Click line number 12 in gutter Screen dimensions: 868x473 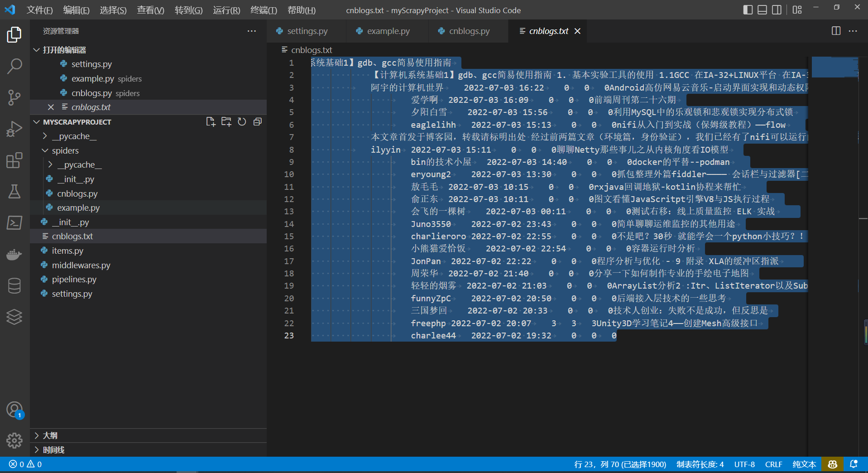[289, 199]
